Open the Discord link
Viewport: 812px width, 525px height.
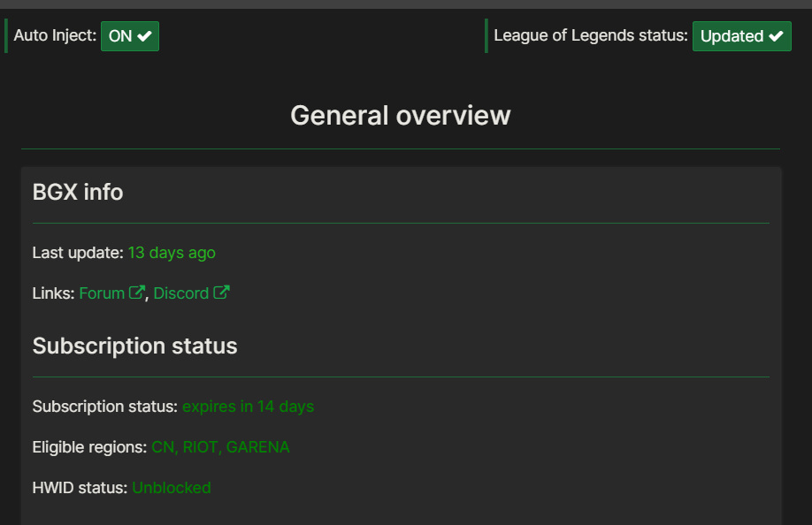181,293
